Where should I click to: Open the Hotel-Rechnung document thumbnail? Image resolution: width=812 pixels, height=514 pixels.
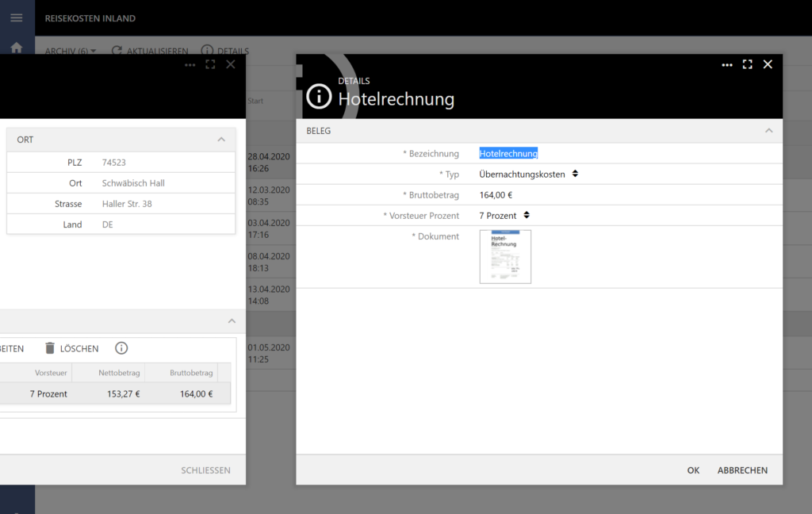[505, 256]
